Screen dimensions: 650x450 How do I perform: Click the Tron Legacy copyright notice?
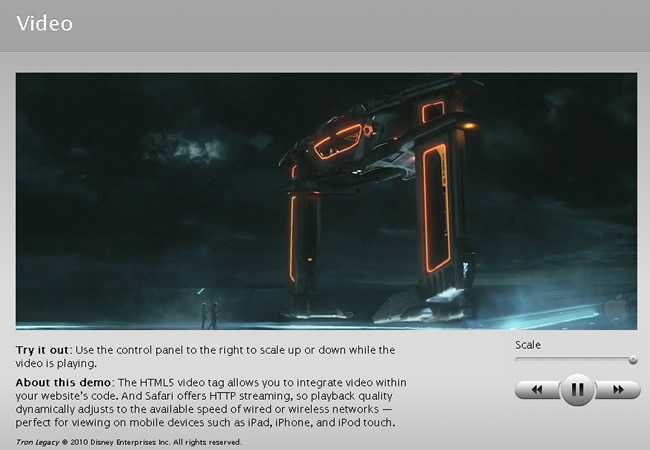pyautogui.click(x=129, y=442)
